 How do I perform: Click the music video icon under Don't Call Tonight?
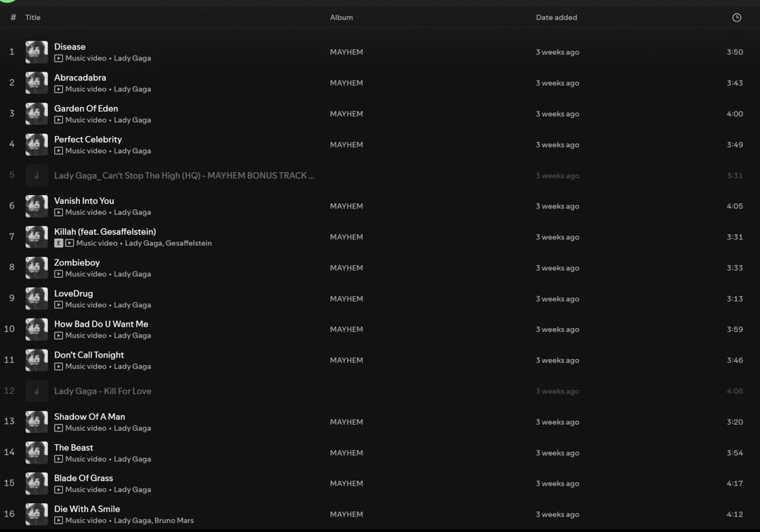[x=58, y=366]
